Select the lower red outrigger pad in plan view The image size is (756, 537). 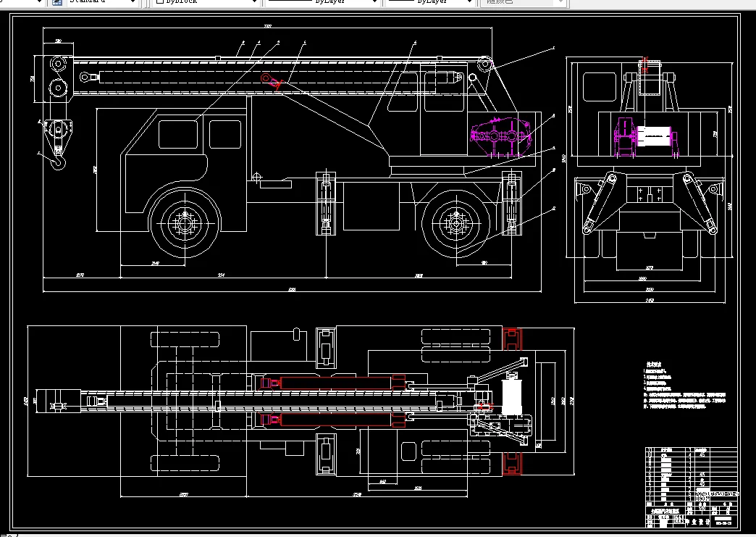click(511, 463)
